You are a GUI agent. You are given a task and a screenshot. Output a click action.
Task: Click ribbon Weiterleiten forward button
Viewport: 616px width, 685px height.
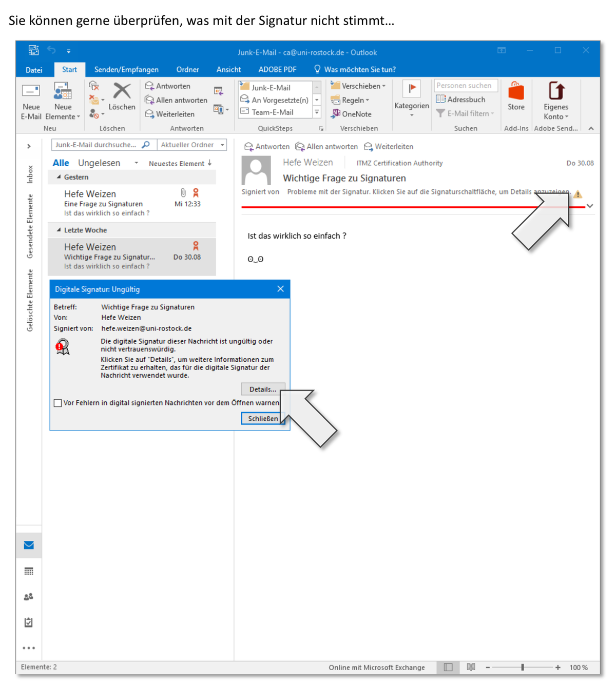pyautogui.click(x=170, y=114)
